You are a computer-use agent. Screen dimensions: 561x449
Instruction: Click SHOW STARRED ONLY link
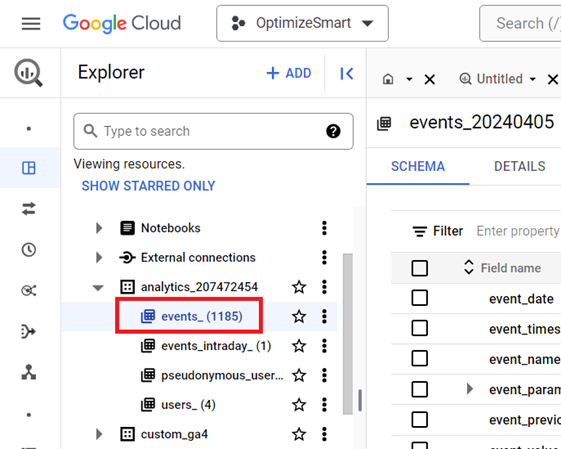[x=148, y=186]
